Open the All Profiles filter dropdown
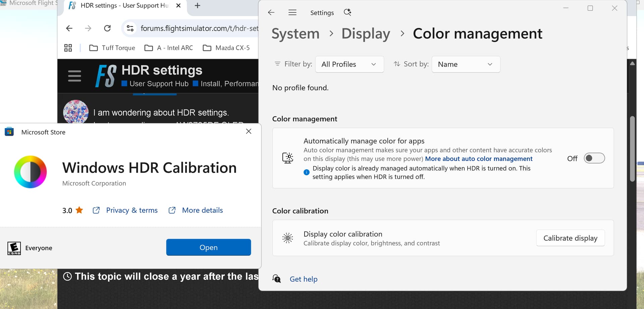 tap(350, 64)
